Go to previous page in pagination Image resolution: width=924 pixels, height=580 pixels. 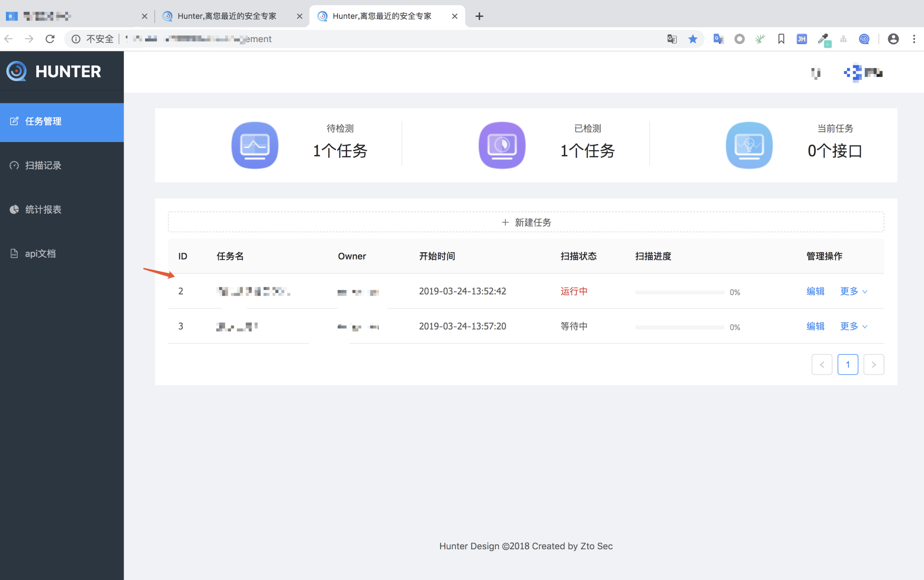[821, 365]
